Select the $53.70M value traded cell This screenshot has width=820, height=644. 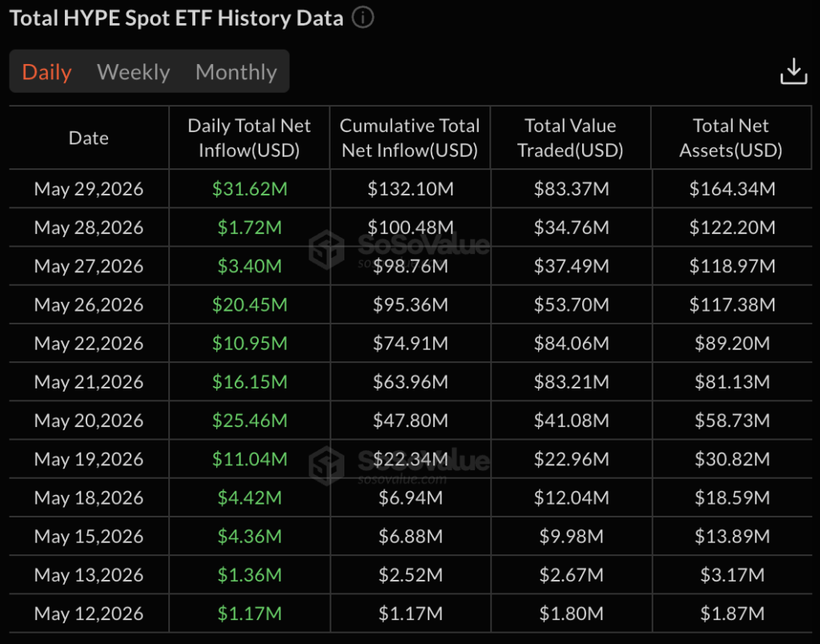coord(571,305)
